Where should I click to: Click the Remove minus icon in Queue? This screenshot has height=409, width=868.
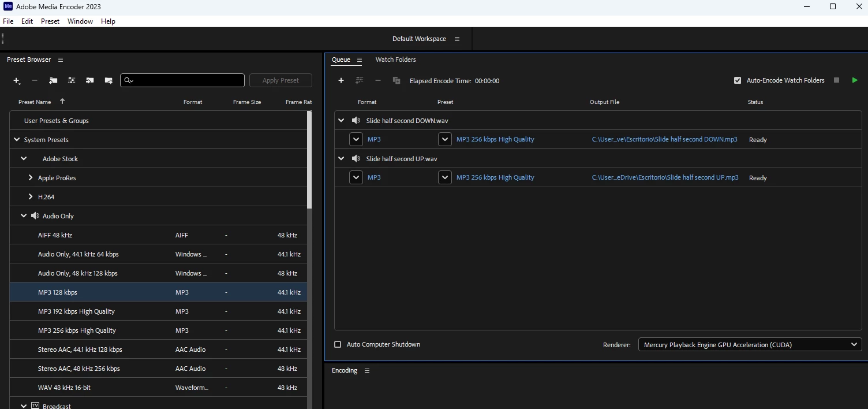click(378, 81)
